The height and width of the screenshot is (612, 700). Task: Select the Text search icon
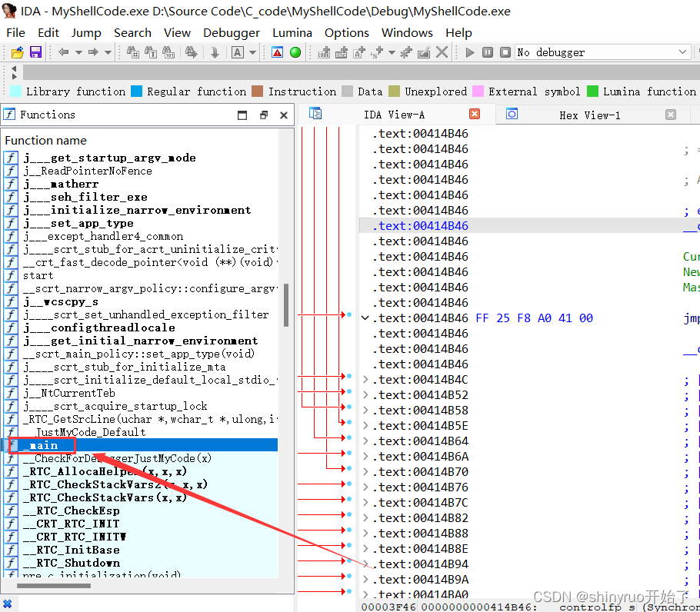point(152,52)
